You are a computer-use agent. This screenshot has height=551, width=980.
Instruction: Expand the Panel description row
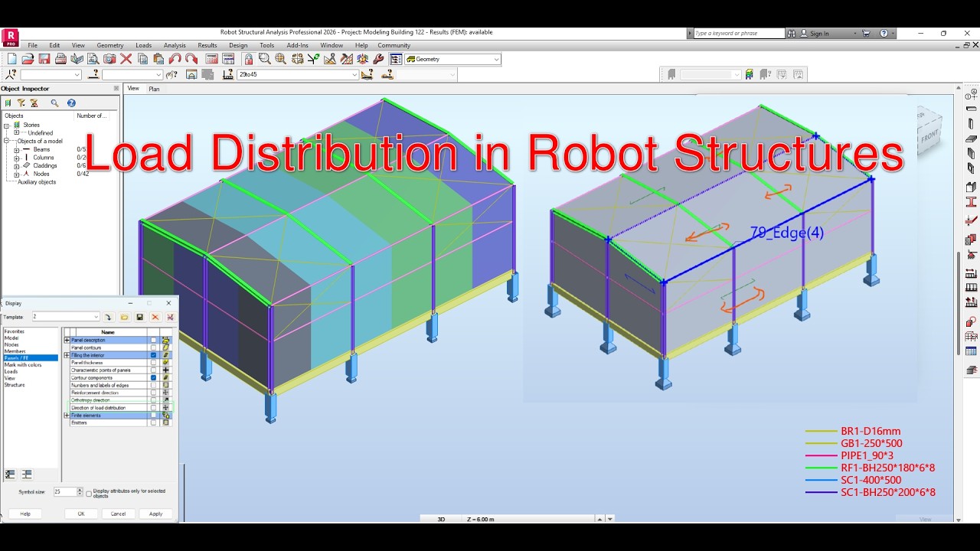(x=67, y=340)
